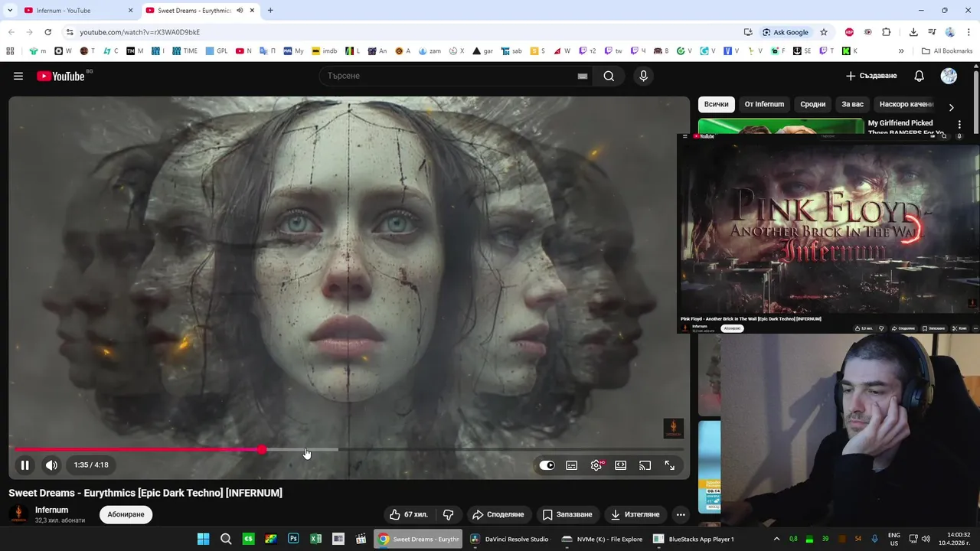980x551 pixels.
Task: Go to the YouTube home logo
Action: point(60,76)
